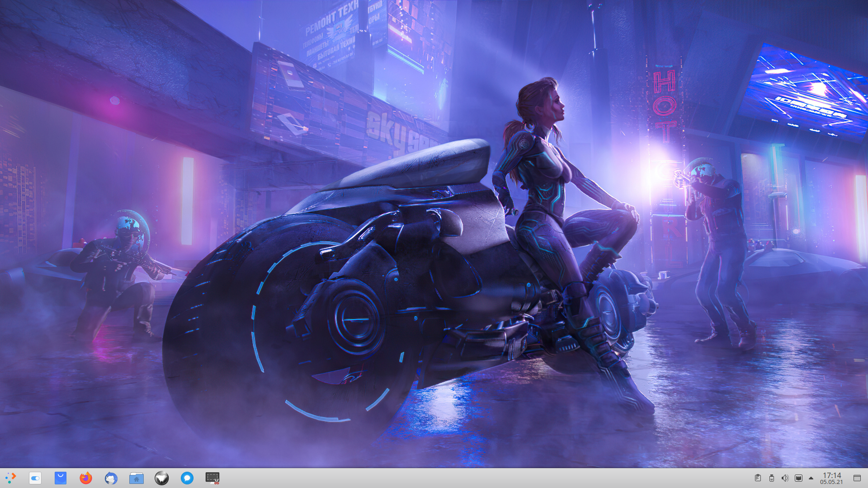Launch the screenshot capture tool
Image resolution: width=868 pixels, height=488 pixels.
pos(212,478)
